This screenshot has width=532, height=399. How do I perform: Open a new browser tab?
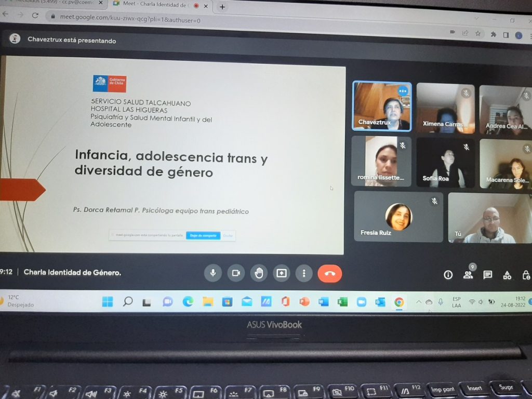point(222,7)
